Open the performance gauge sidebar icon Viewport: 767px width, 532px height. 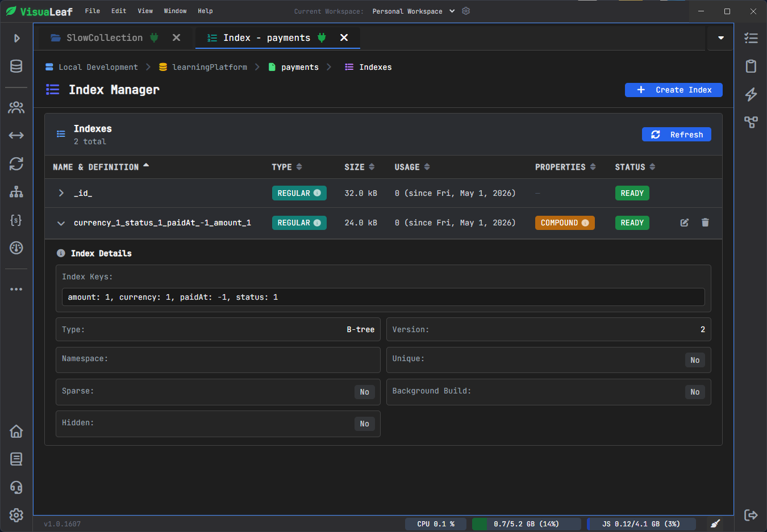[16, 248]
